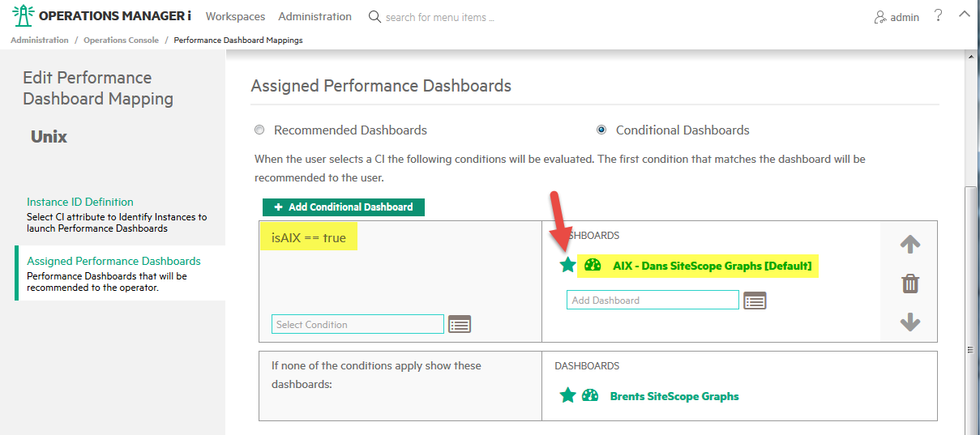Select the Recommended Dashboards radio button
Screen dimensions: 980x435
pos(259,130)
